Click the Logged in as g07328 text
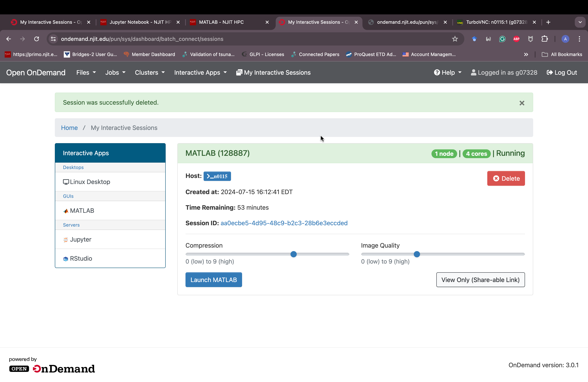588x382 pixels. (x=504, y=72)
